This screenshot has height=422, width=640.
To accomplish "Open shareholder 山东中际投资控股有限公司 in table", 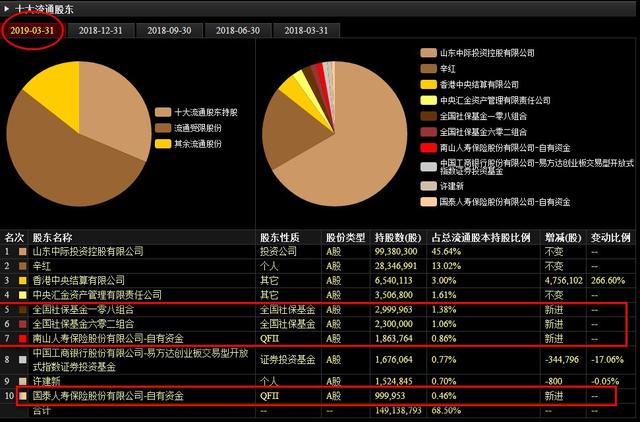I will tap(88, 252).
